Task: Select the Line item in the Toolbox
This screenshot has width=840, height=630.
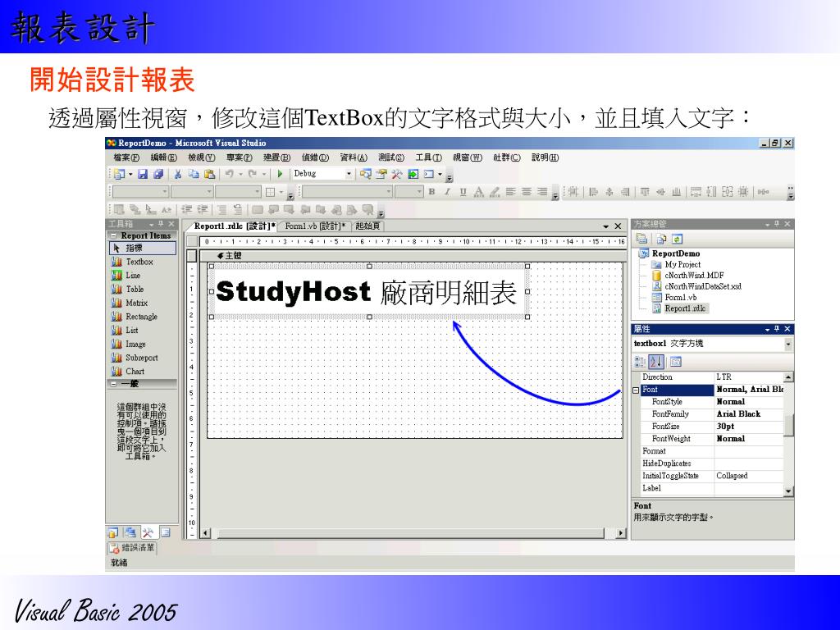Action: pyautogui.click(x=143, y=276)
